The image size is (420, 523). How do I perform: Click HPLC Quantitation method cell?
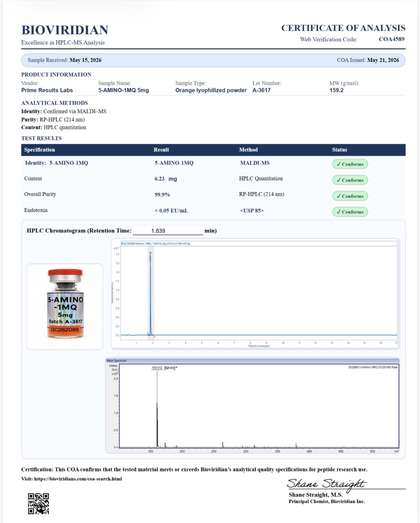click(x=261, y=179)
